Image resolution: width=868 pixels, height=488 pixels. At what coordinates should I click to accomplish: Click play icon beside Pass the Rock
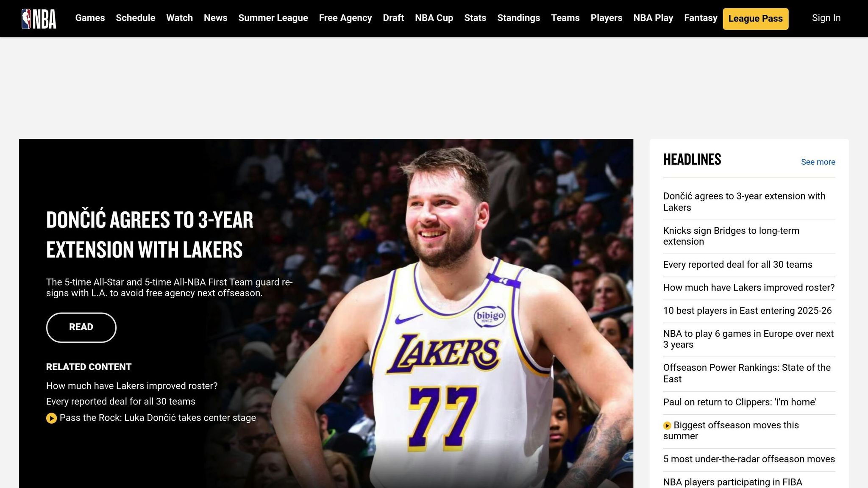point(51,418)
